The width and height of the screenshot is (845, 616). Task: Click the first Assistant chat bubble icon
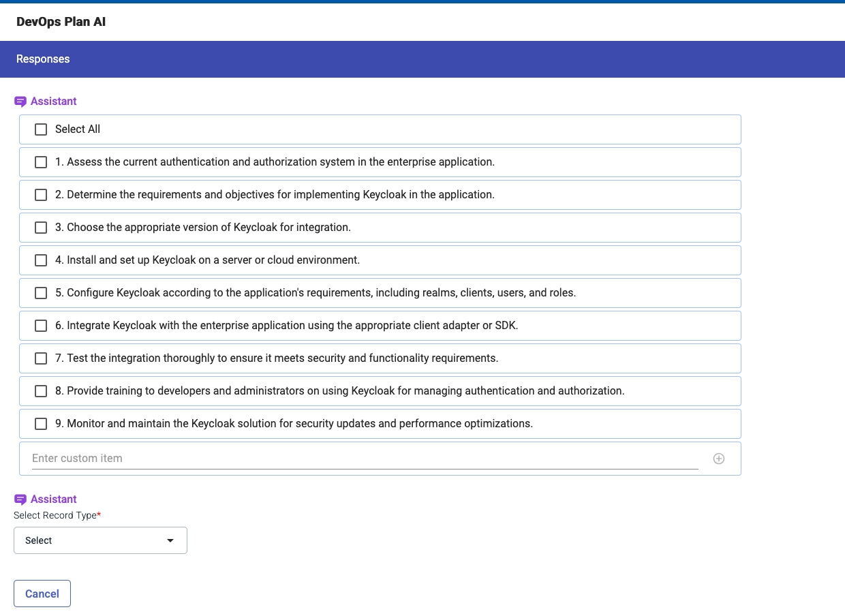[x=19, y=101]
